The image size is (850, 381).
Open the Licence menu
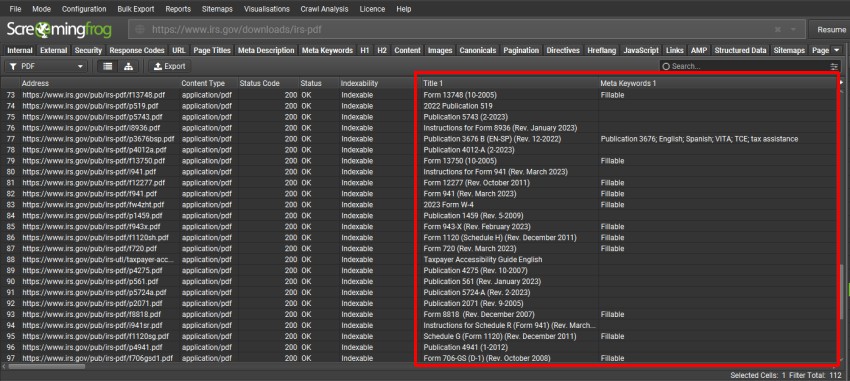pos(372,9)
